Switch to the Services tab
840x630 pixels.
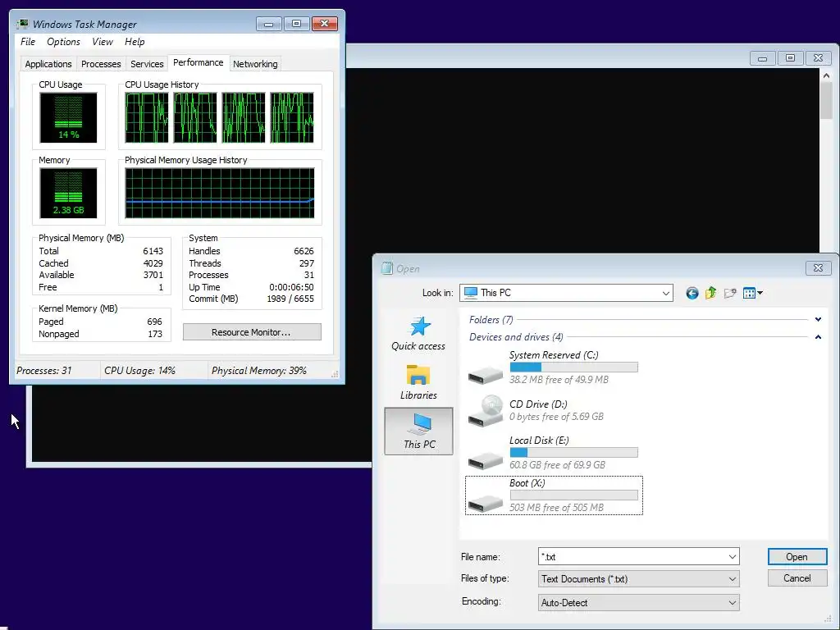click(x=147, y=64)
